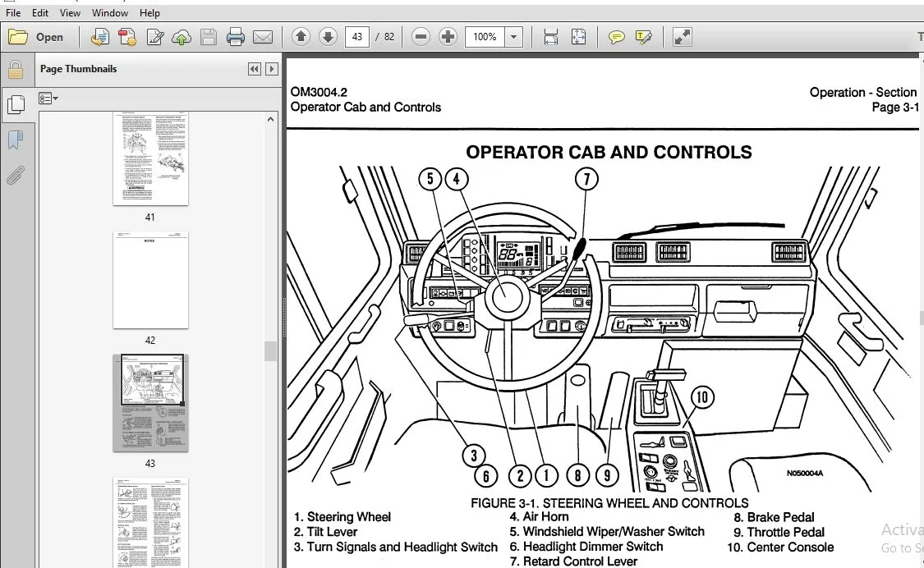Toggle Read mode expand icon

point(682,37)
